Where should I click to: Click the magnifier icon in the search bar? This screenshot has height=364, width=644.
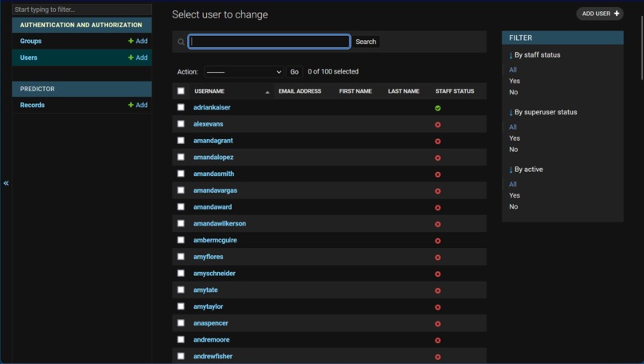click(x=181, y=42)
